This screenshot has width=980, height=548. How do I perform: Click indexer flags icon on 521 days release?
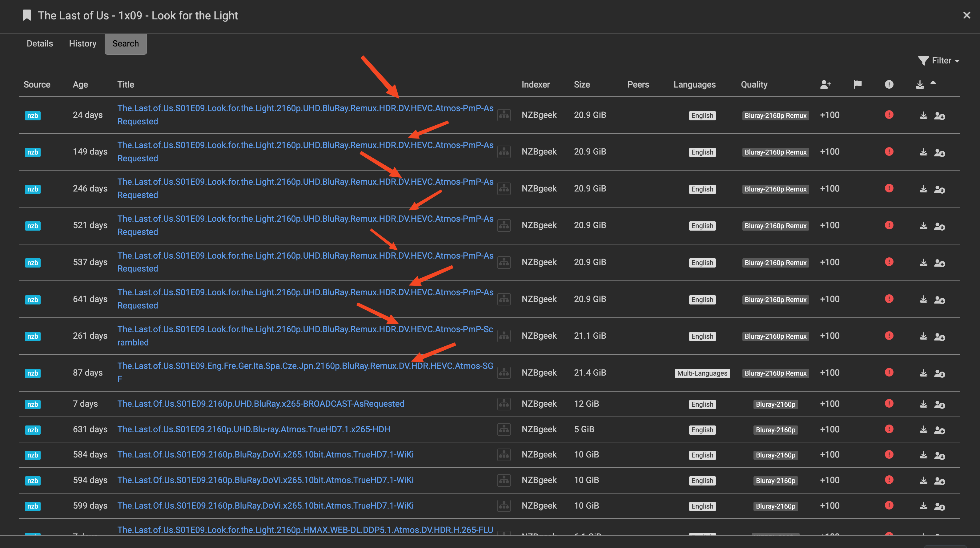click(x=504, y=225)
